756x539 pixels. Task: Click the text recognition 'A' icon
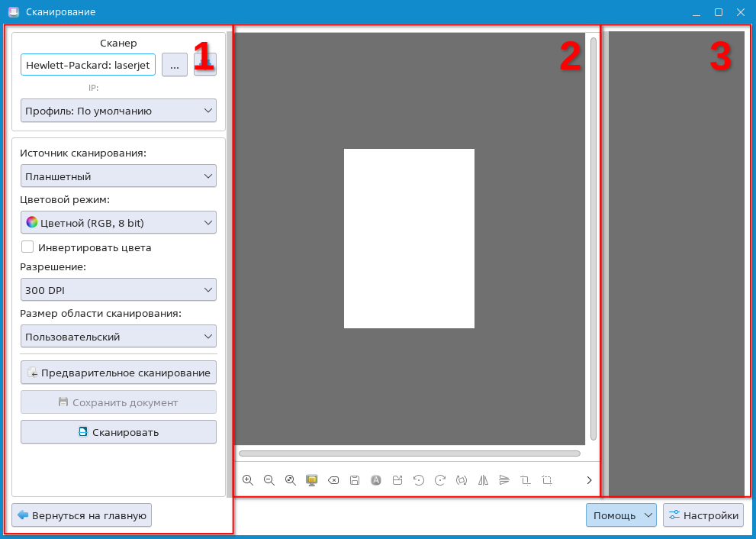[375, 480]
